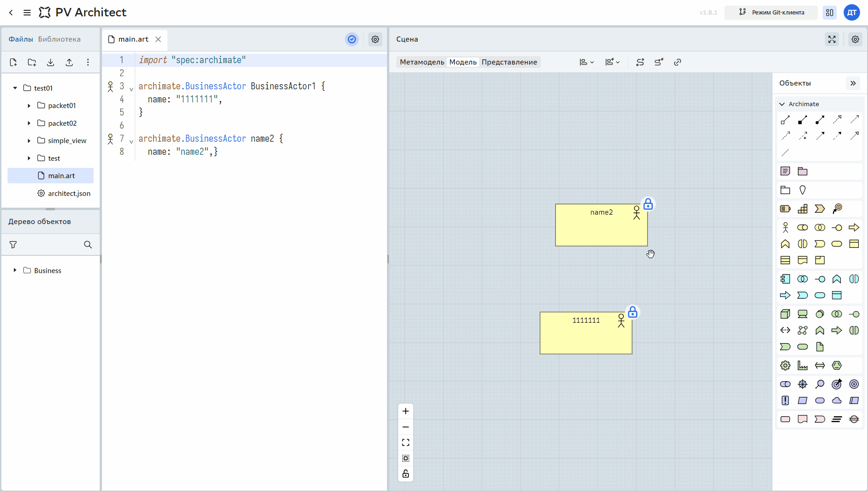Image resolution: width=868 pixels, height=492 pixels.
Task: Switch to Представление view
Action: click(x=510, y=62)
